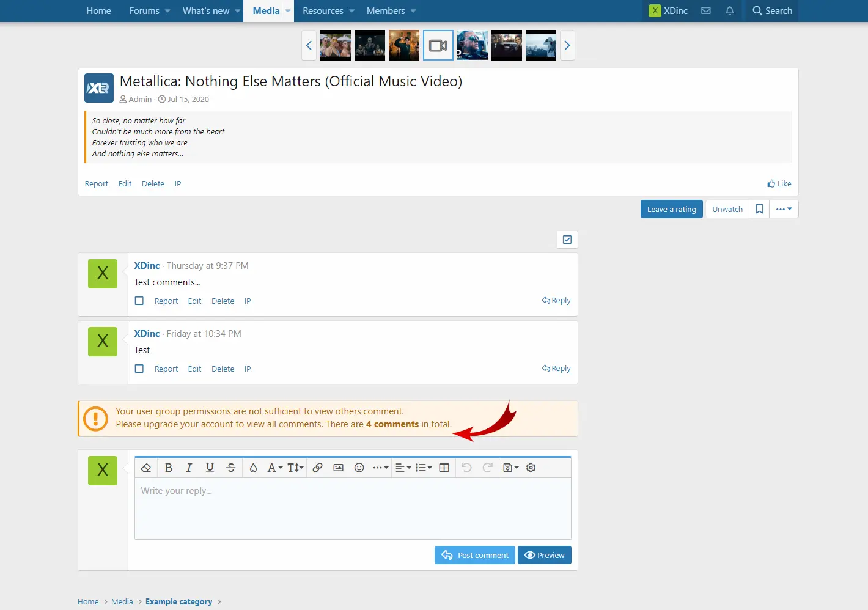Open the save draft dropdown

tap(510, 468)
